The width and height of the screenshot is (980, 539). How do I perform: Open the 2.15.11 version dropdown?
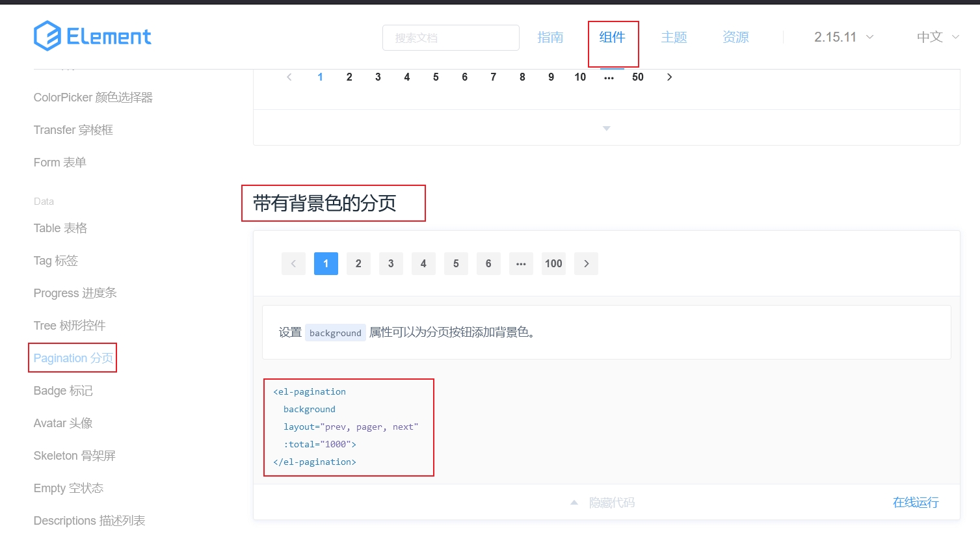(843, 37)
